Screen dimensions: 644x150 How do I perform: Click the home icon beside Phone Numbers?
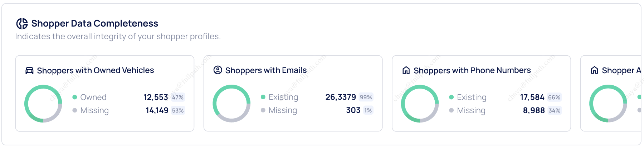pos(406,70)
